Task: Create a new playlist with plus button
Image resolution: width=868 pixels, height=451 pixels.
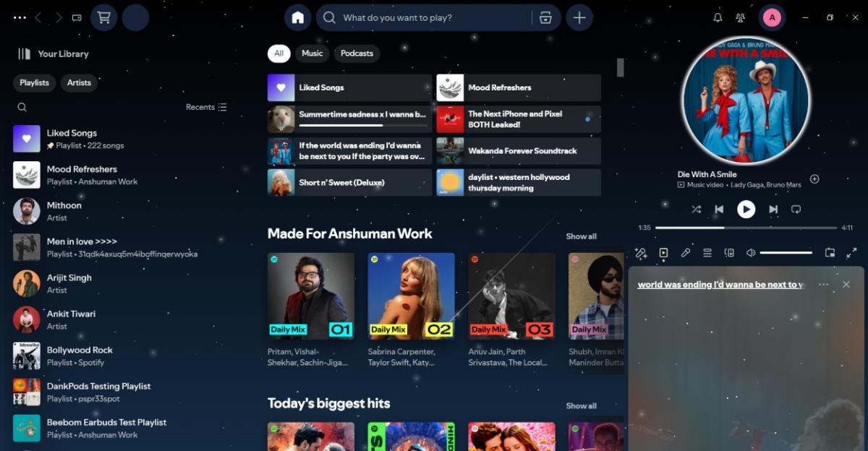Action: click(579, 17)
